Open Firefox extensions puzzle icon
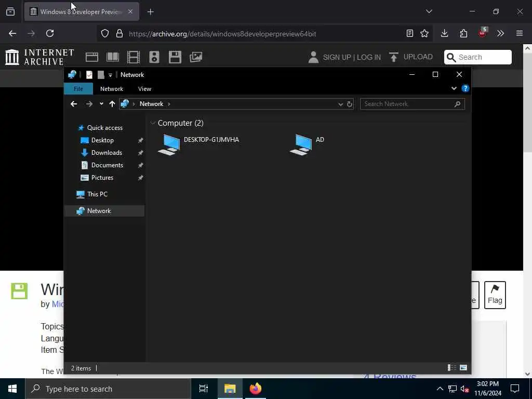The height and width of the screenshot is (399, 532). 463,33
